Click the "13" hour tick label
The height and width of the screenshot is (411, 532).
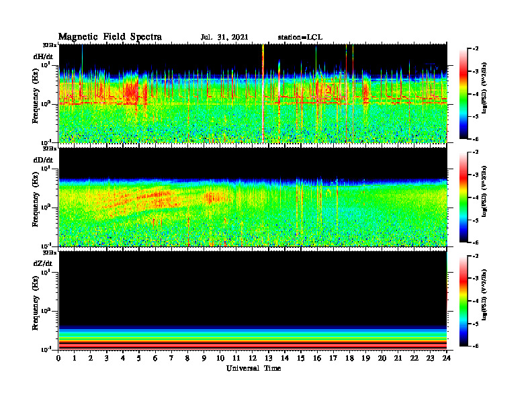[x=269, y=358]
